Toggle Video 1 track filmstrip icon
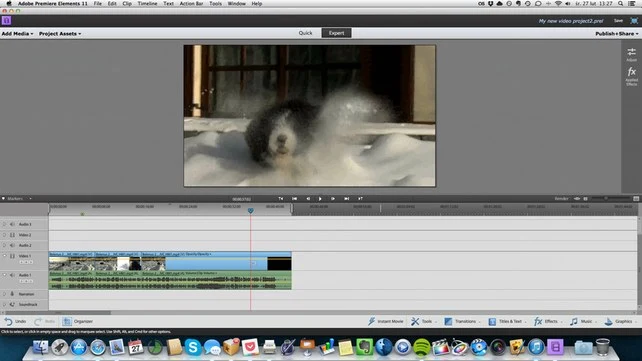This screenshot has height=361, width=642. pos(12,256)
